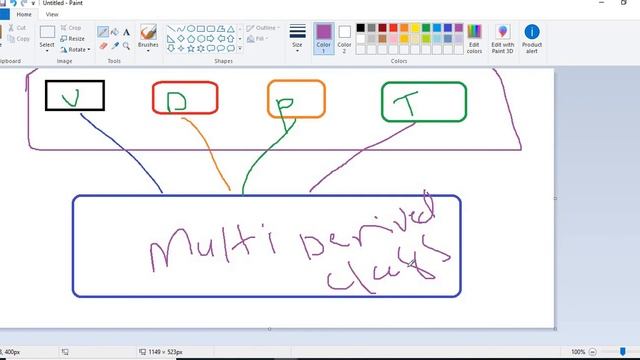Choose the Oval callout shape
Screen dimensions: 640x360
click(x=221, y=48)
